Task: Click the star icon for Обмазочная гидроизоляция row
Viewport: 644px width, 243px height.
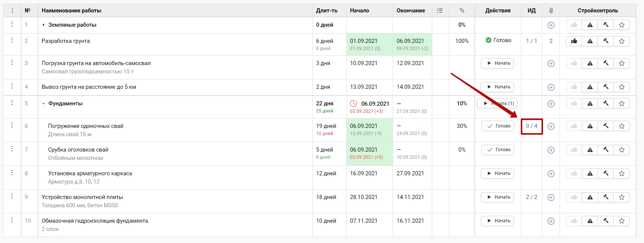Action: (622, 221)
